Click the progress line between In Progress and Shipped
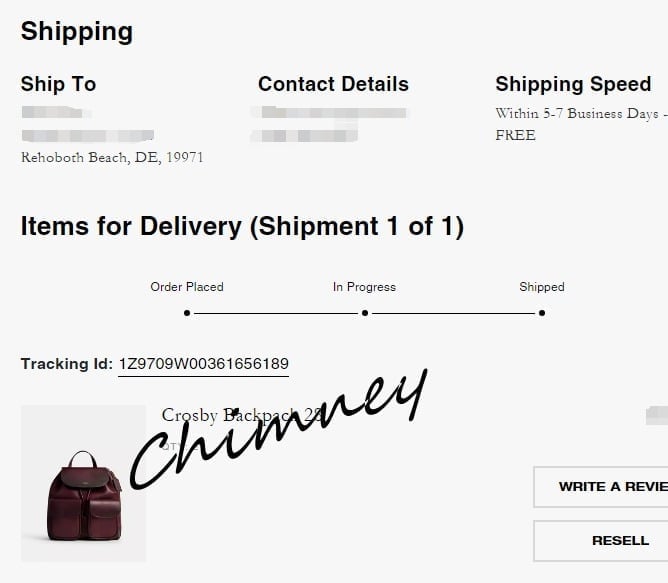This screenshot has width=668, height=583. coord(453,313)
